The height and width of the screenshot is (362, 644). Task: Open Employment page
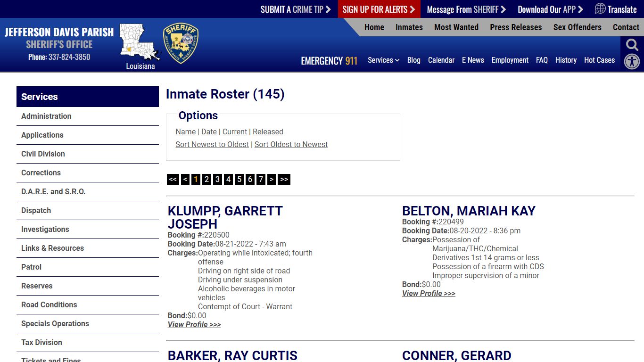tap(510, 60)
